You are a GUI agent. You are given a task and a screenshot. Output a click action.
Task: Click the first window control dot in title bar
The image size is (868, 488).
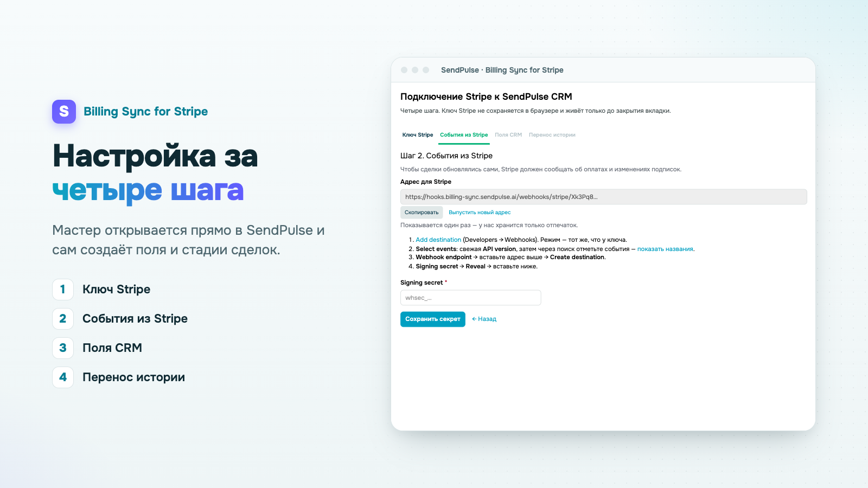click(x=404, y=70)
